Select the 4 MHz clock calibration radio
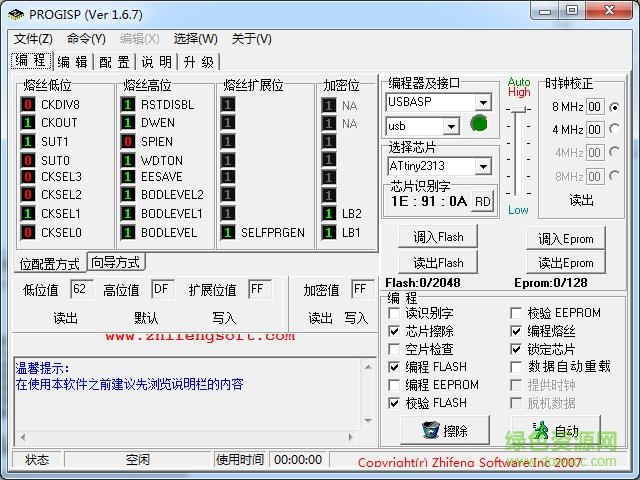 614,130
